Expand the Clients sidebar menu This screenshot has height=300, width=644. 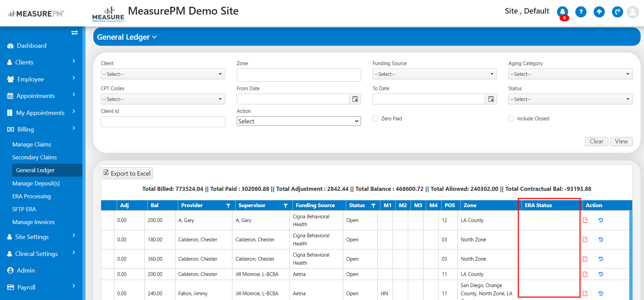[x=41, y=62]
